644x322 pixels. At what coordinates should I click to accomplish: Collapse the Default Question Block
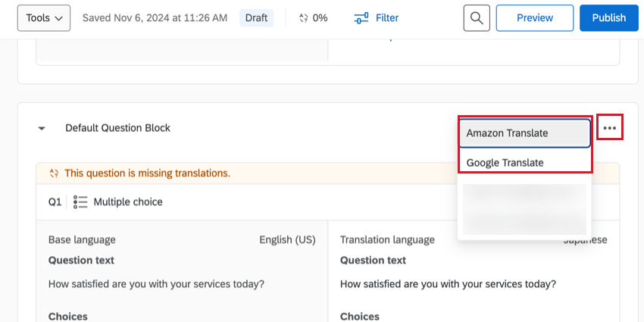point(42,129)
